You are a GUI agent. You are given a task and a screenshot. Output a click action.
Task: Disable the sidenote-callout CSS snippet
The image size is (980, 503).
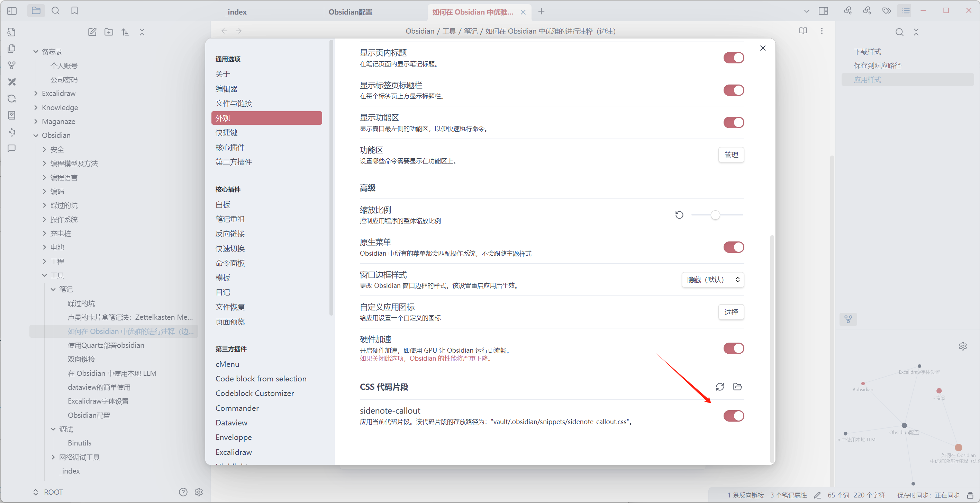733,416
